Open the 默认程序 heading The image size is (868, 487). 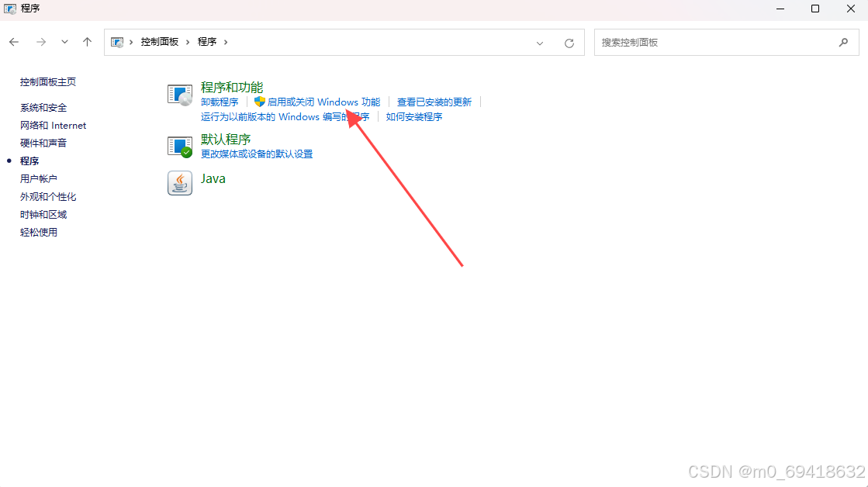pos(226,140)
